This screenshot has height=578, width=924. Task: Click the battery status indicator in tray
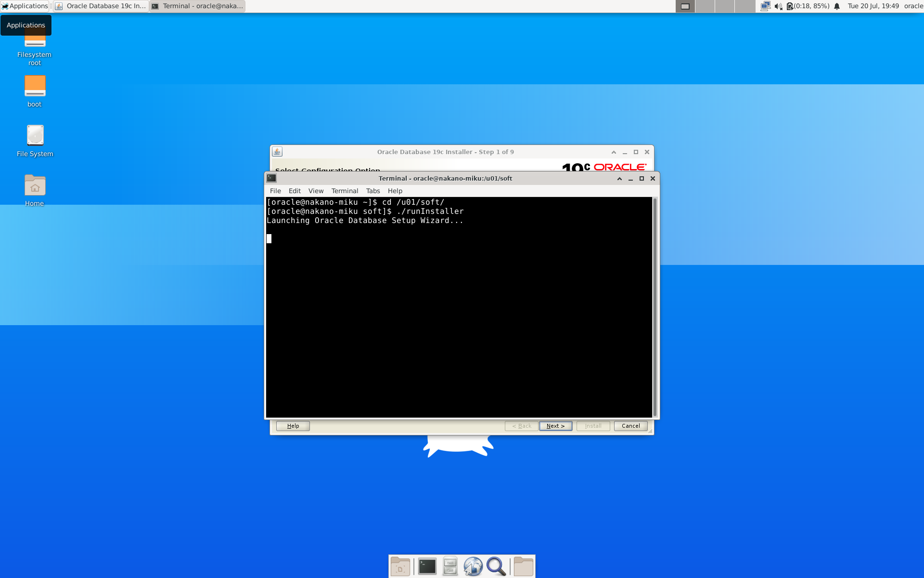(x=804, y=5)
